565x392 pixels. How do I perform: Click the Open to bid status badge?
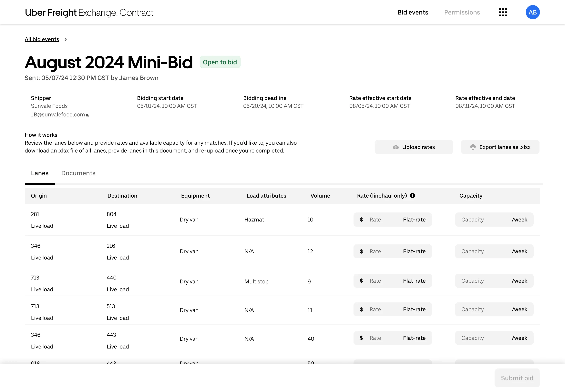[x=220, y=62]
